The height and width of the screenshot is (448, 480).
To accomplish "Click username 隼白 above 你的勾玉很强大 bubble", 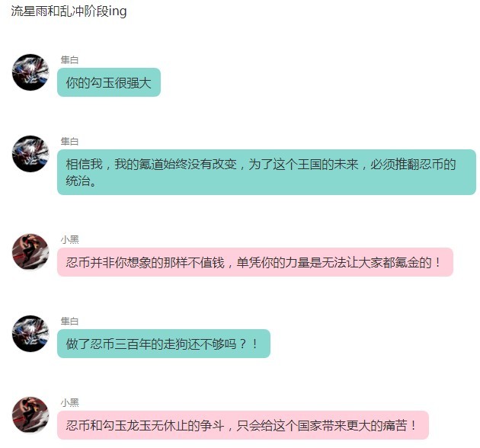I will tap(69, 59).
